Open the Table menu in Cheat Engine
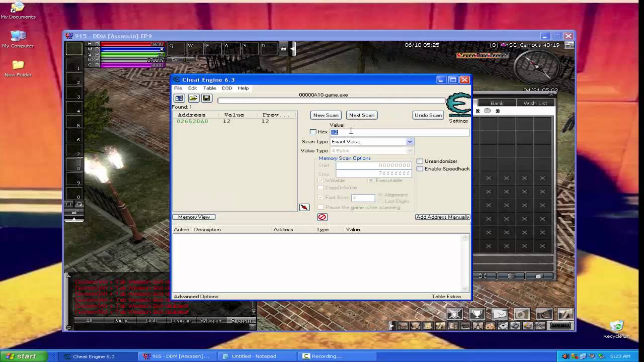Viewport: 644px width, 362px height. (210, 88)
